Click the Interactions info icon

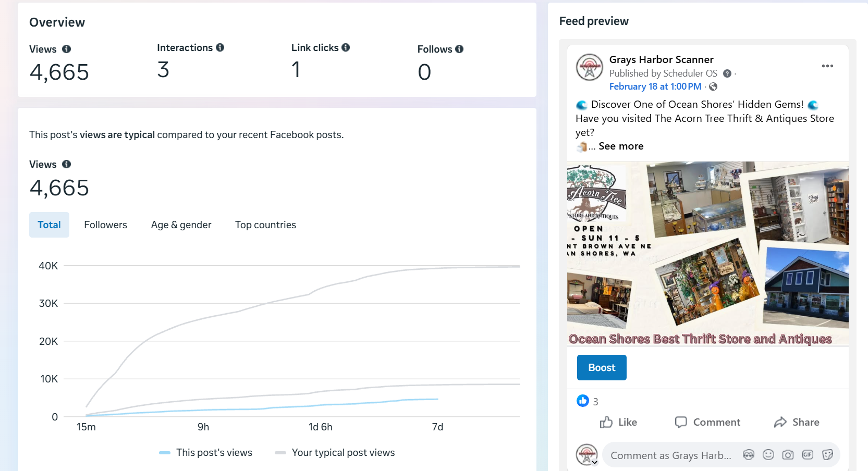[220, 47]
